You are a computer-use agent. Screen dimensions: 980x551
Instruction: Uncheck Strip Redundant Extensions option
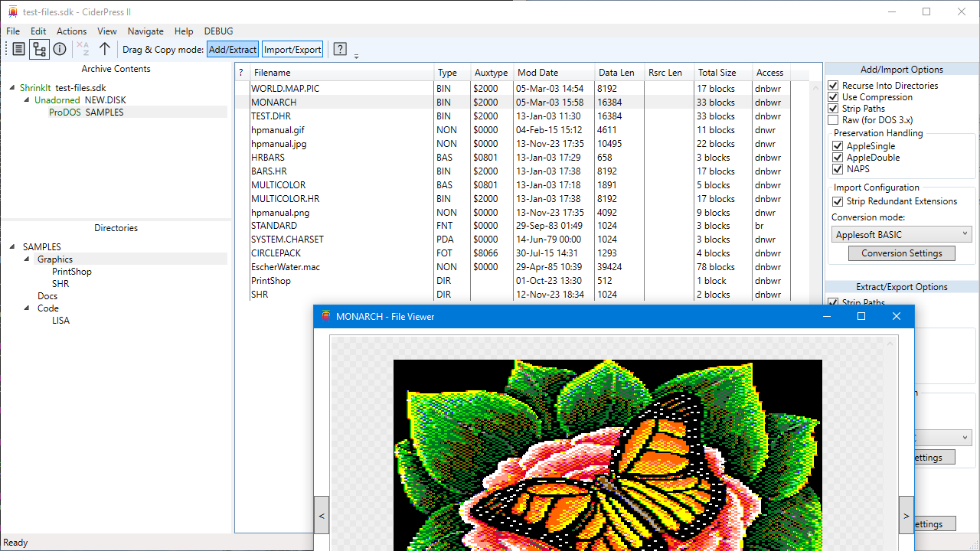click(838, 201)
